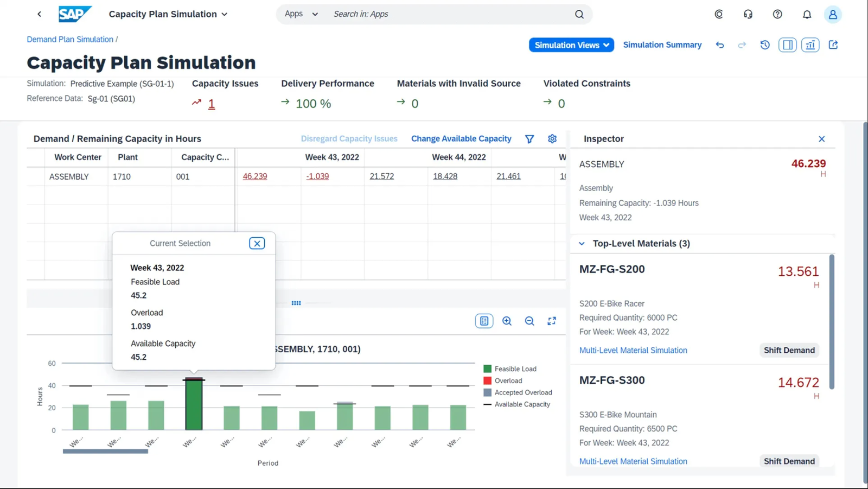Click the chart horizontal period scrollbar

105,452
